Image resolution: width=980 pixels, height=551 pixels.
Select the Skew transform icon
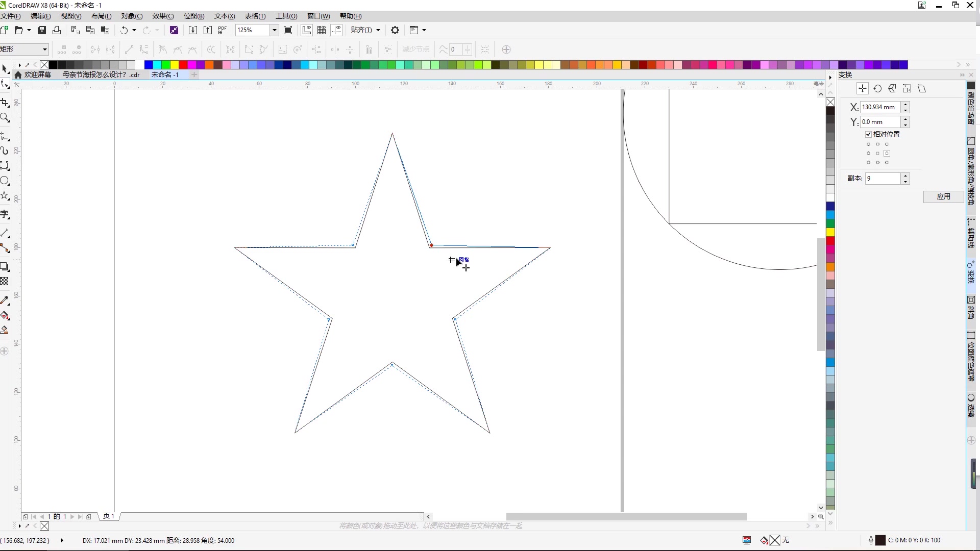pos(922,89)
